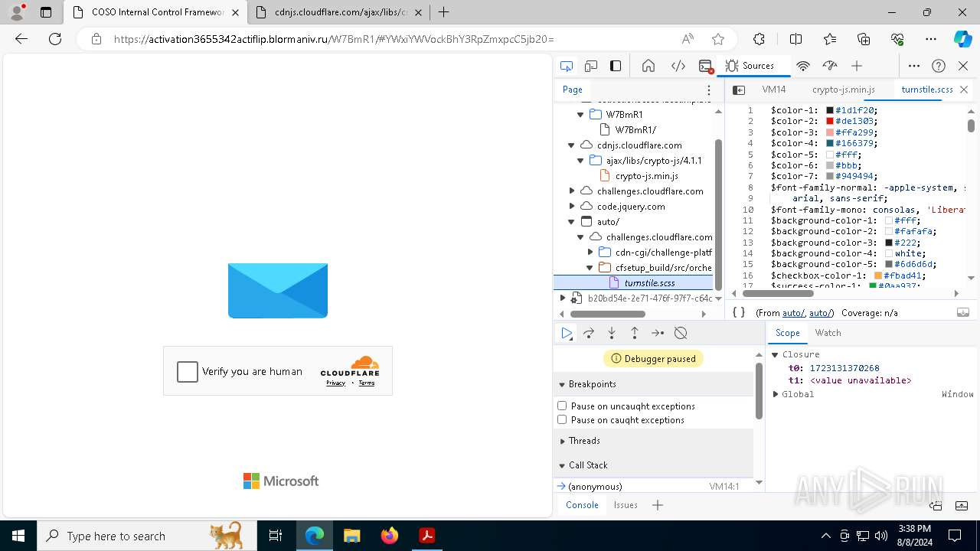Open the Issues drawer tab
Image resolution: width=980 pixels, height=551 pixels.
pyautogui.click(x=626, y=505)
